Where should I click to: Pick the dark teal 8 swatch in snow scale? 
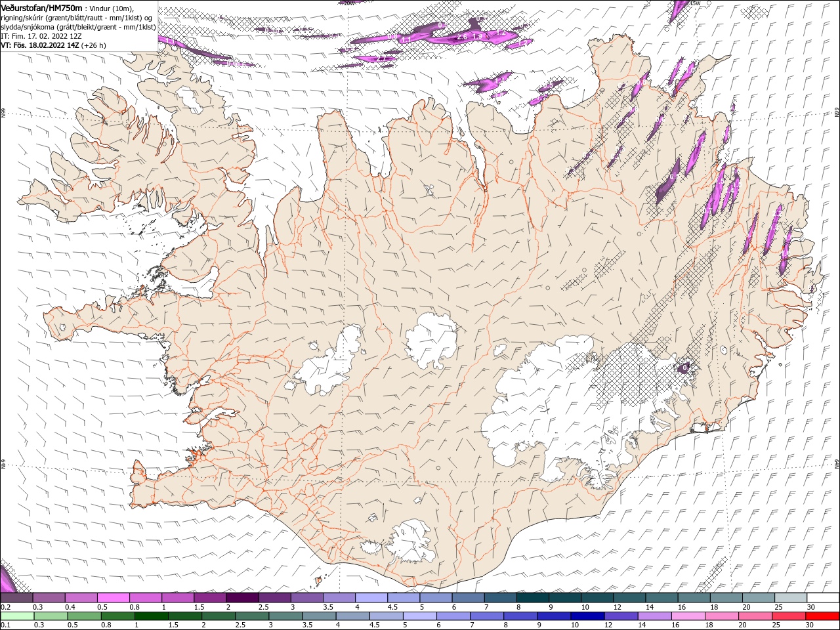point(533,598)
